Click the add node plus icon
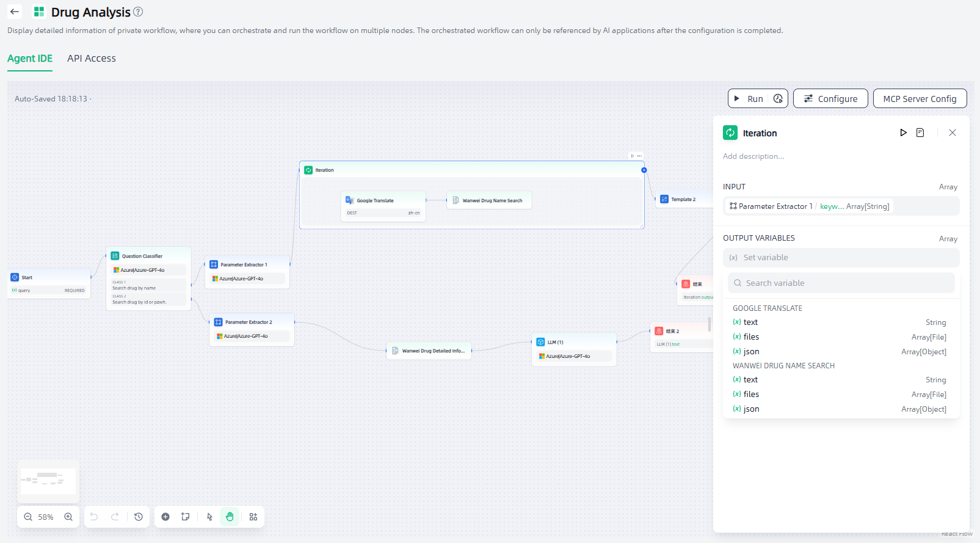 (x=165, y=517)
